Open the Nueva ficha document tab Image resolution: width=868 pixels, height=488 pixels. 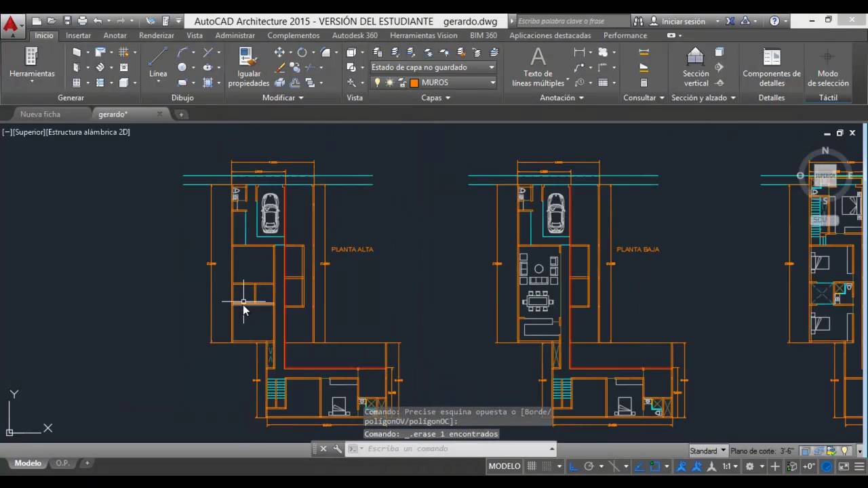click(41, 115)
